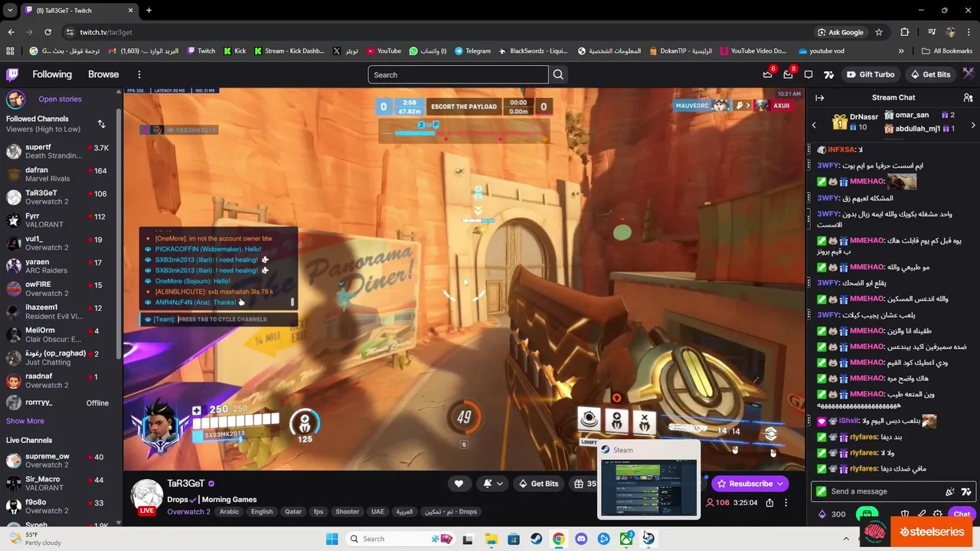Click the Ask Google button
The width and height of the screenshot is (980, 551).
click(x=841, y=32)
